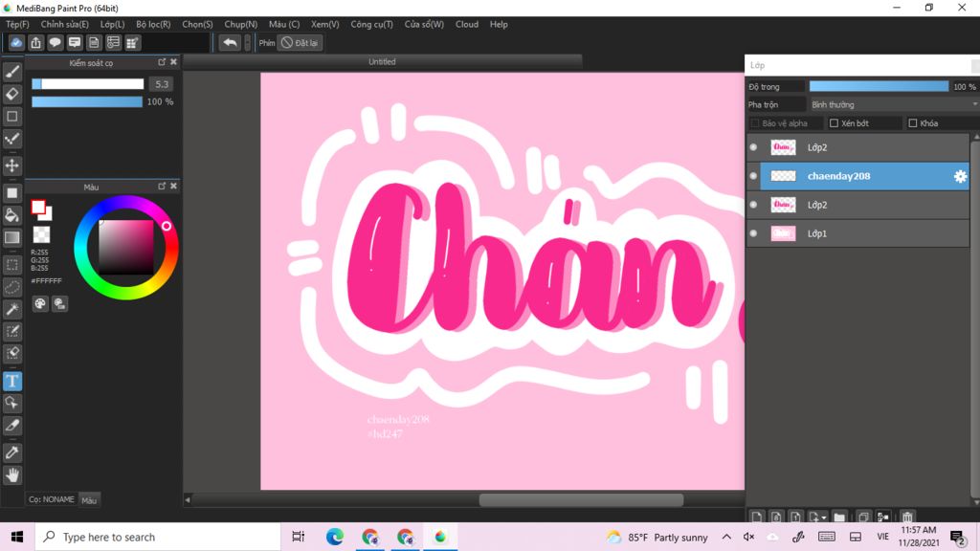Click the Windows search box

coord(158,537)
